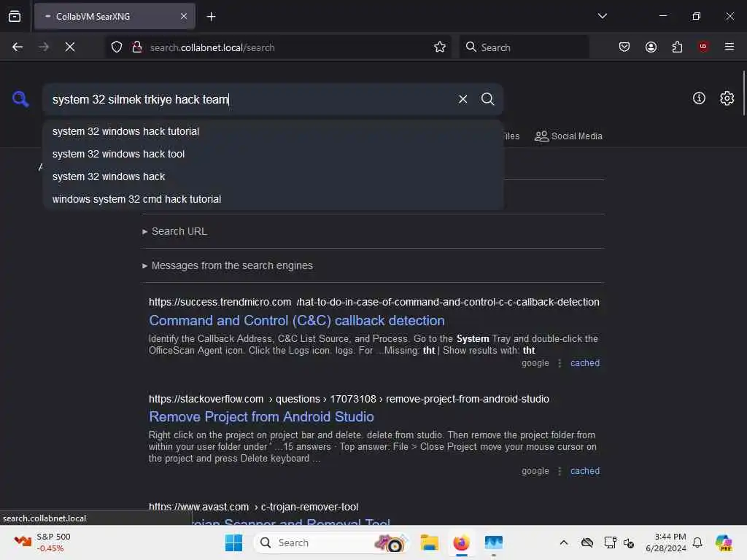Open tracking protection shield icon
This screenshot has width=747, height=560.
117,47
